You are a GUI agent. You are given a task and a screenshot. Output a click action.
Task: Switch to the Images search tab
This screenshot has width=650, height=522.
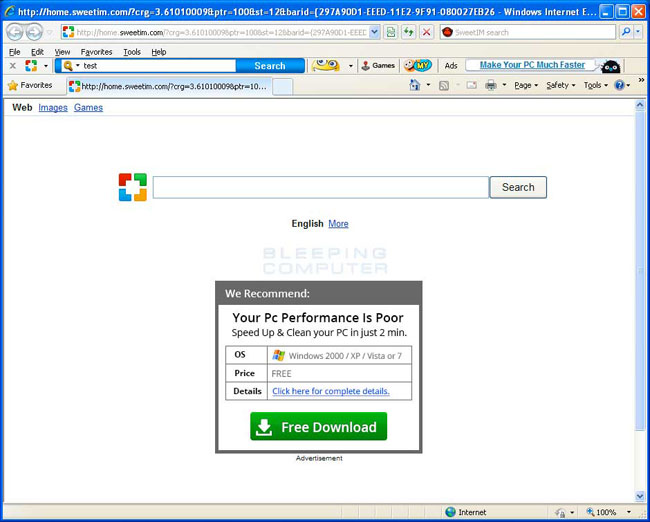click(x=53, y=108)
